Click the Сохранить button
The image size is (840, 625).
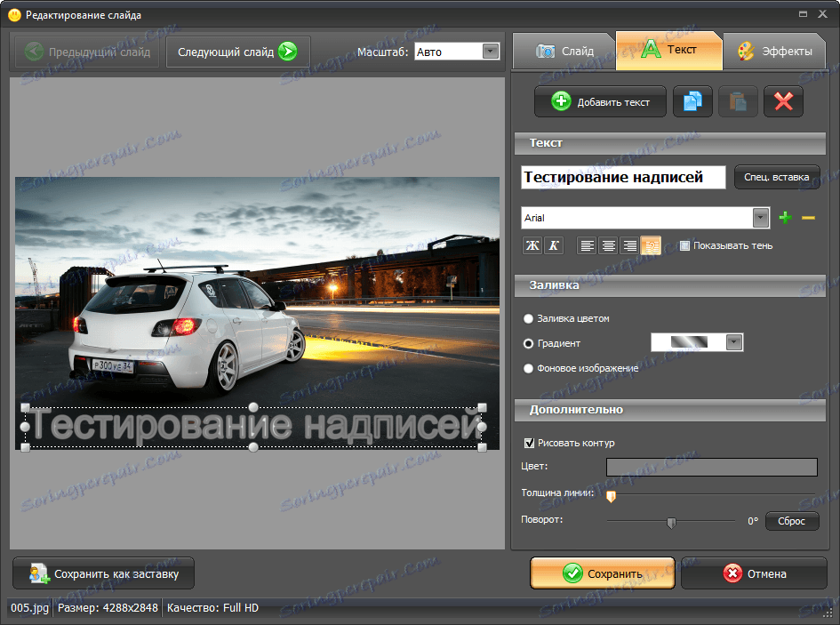pos(602,573)
